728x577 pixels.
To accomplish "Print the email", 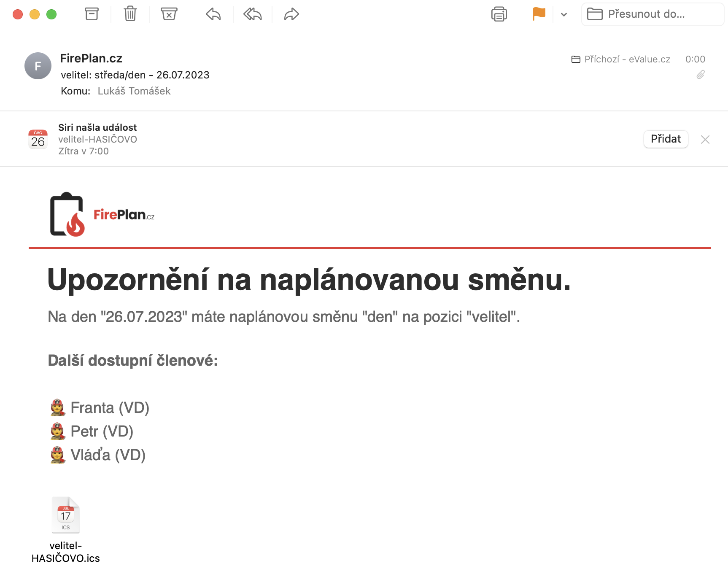I will click(499, 14).
